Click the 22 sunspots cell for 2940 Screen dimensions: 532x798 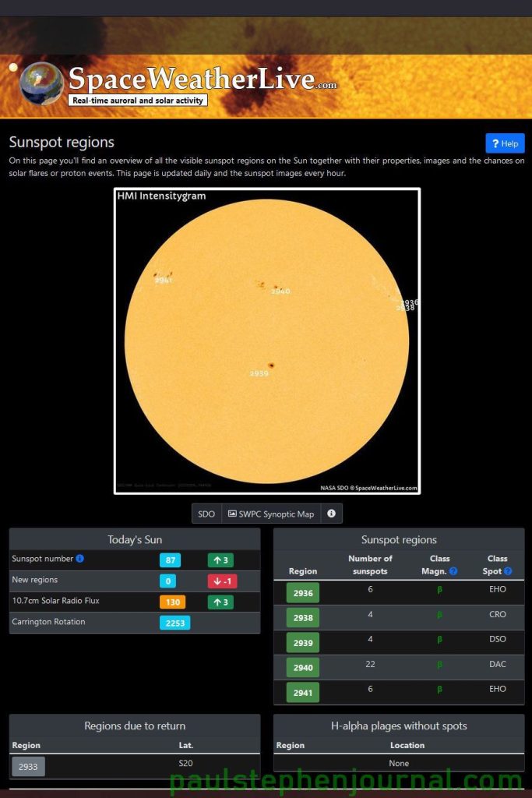pos(370,664)
